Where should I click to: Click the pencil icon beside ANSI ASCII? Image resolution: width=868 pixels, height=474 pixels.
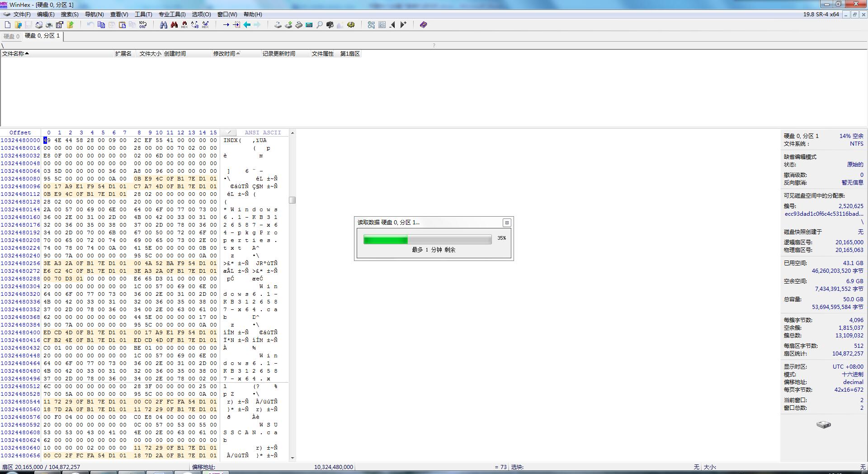coord(229,133)
